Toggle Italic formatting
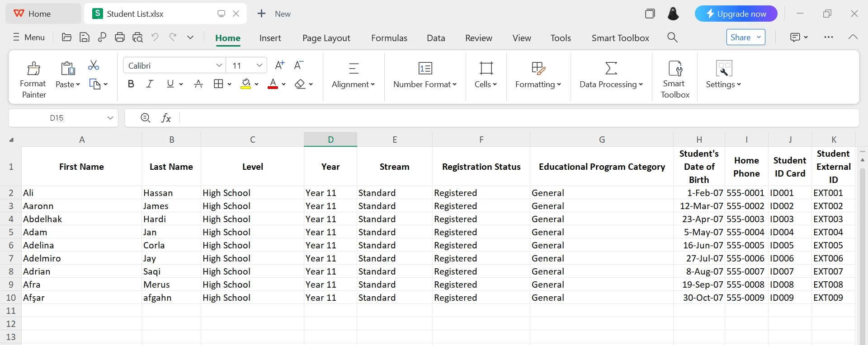This screenshot has height=345, width=868. (150, 84)
